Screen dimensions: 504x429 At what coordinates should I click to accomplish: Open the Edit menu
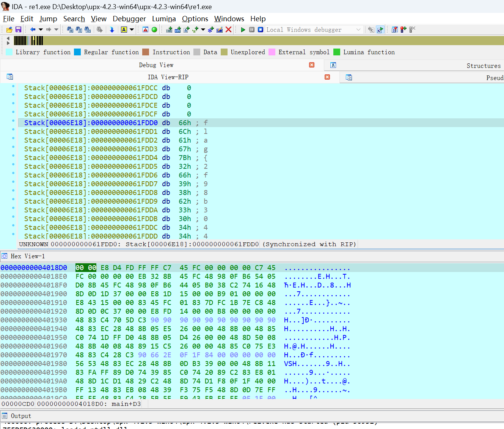(x=27, y=19)
